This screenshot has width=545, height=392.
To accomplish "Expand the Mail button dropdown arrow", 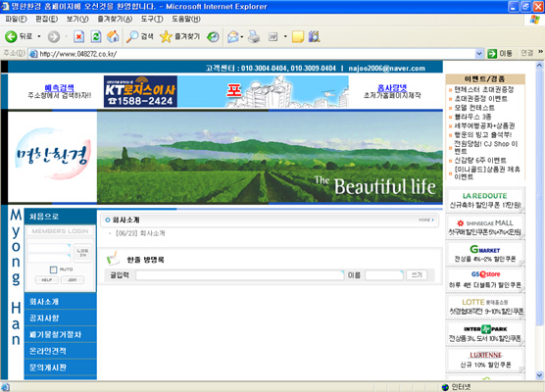I will click(x=242, y=36).
